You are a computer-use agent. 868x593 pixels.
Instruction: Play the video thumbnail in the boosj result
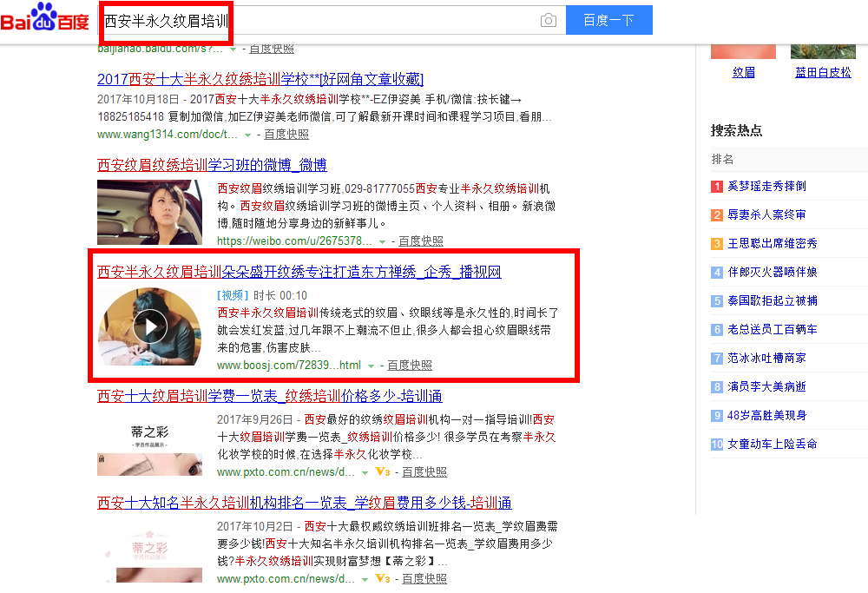150,326
